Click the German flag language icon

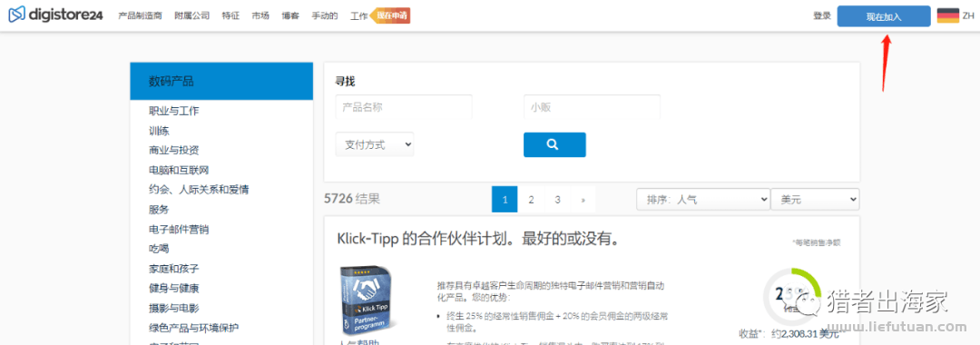(948, 16)
